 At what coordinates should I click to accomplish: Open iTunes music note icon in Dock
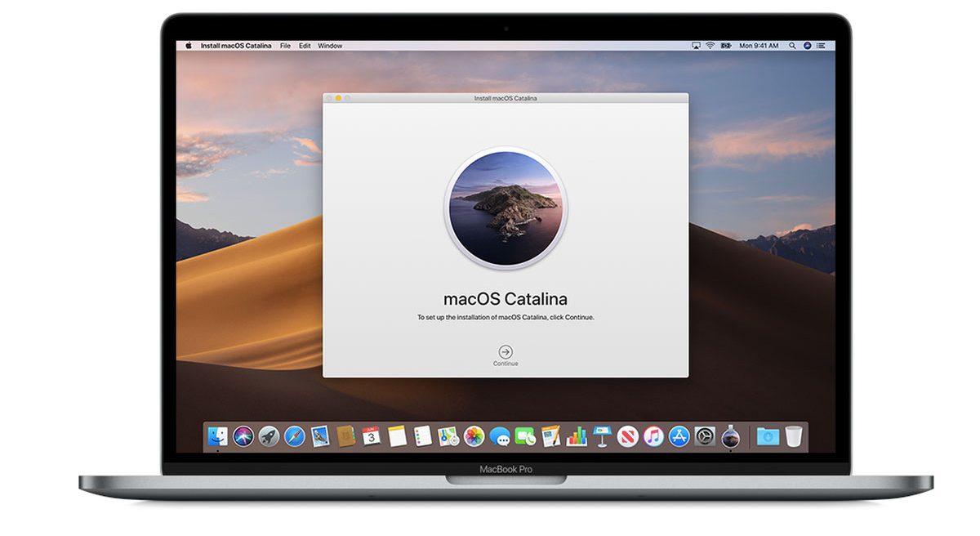[x=653, y=436]
